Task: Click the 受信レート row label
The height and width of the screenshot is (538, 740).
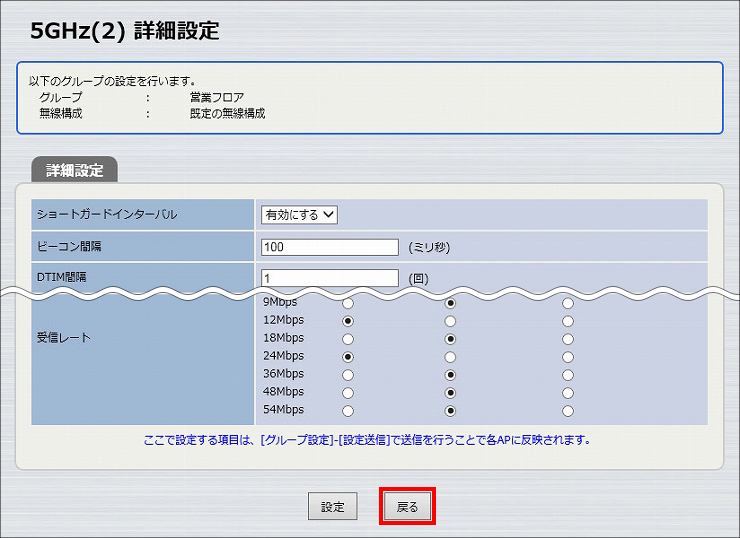Action: click(64, 337)
